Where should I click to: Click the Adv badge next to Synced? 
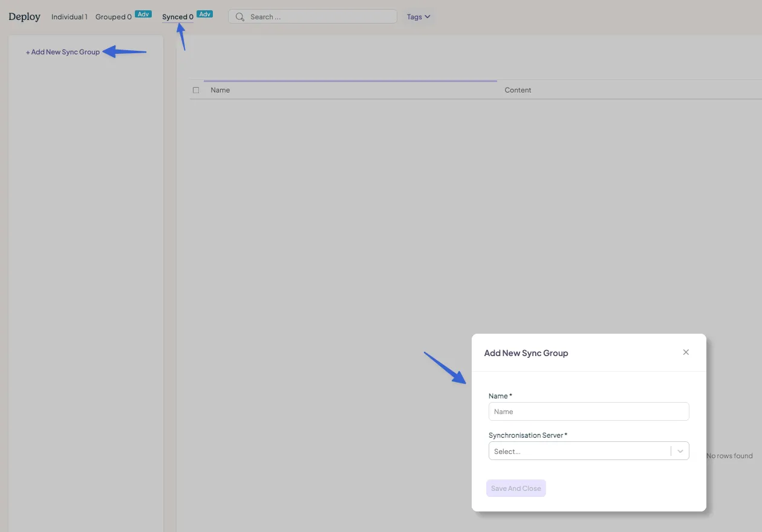(x=205, y=14)
